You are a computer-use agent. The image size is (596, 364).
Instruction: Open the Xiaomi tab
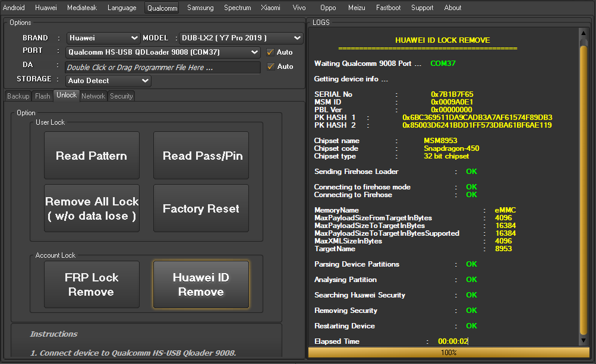pyautogui.click(x=270, y=8)
